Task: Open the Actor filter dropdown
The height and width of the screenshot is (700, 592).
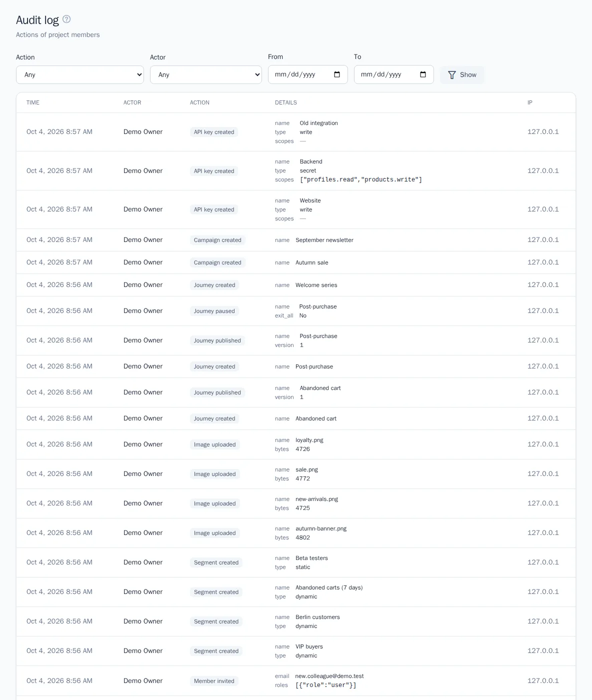Action: point(206,74)
